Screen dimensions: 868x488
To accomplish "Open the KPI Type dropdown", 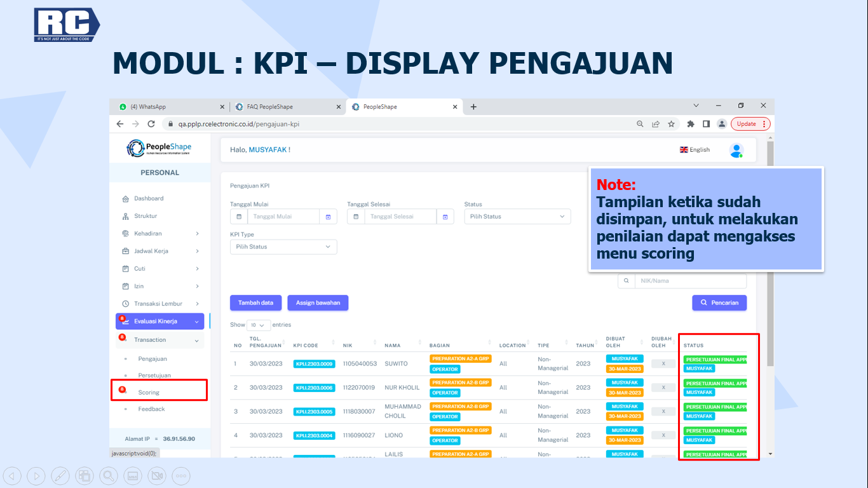I will (x=283, y=247).
